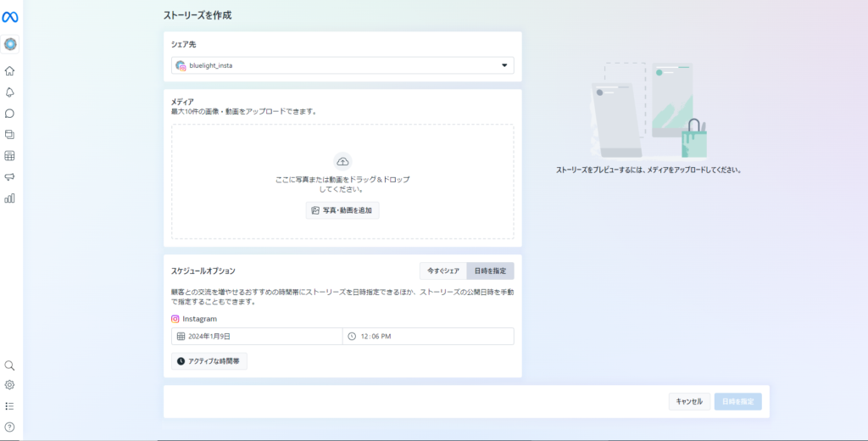Open settings gear in sidebar
This screenshot has height=441, width=868.
pyautogui.click(x=10, y=385)
